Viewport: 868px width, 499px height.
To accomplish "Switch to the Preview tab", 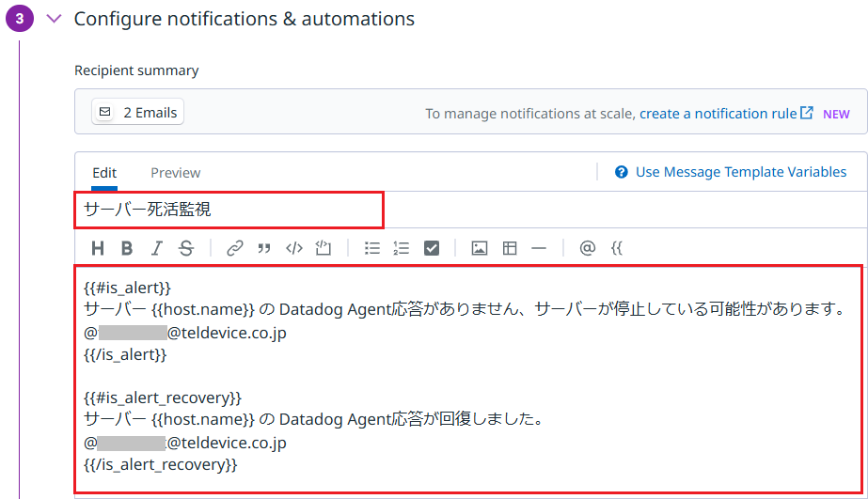I will point(176,172).
